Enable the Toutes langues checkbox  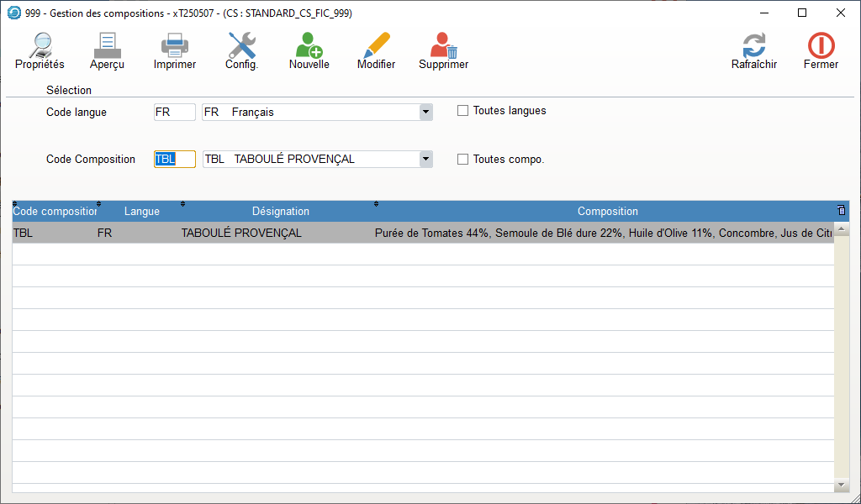pyautogui.click(x=462, y=111)
